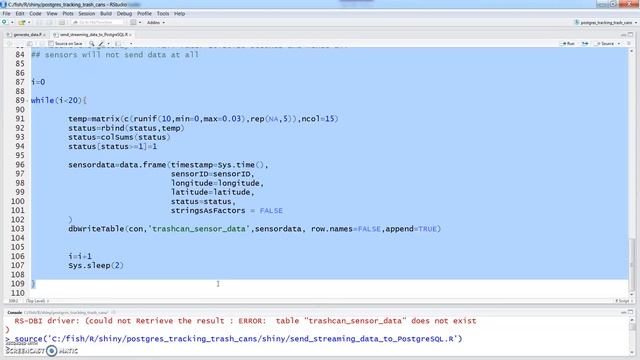Maximize the source editor pane
The width and height of the screenshot is (640, 360).
coord(631,35)
